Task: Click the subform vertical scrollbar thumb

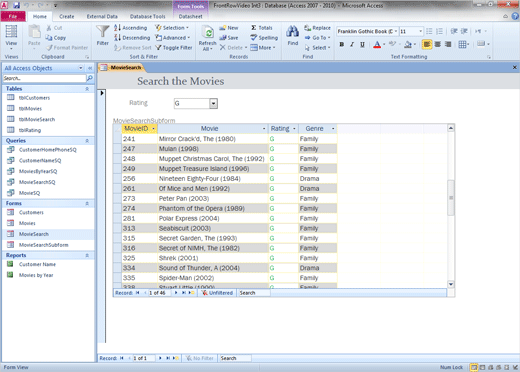Action: (451, 198)
